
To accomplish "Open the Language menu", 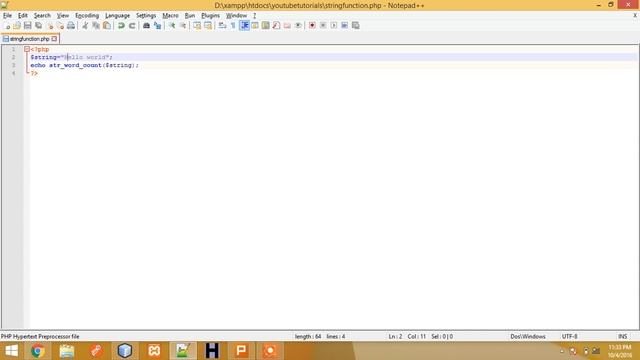I will coord(117,16).
